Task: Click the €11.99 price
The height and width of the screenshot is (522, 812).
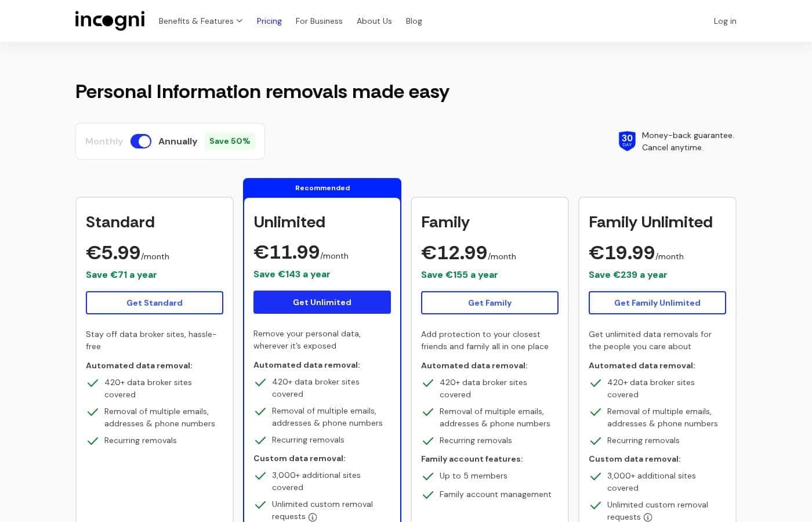Action: (x=287, y=252)
